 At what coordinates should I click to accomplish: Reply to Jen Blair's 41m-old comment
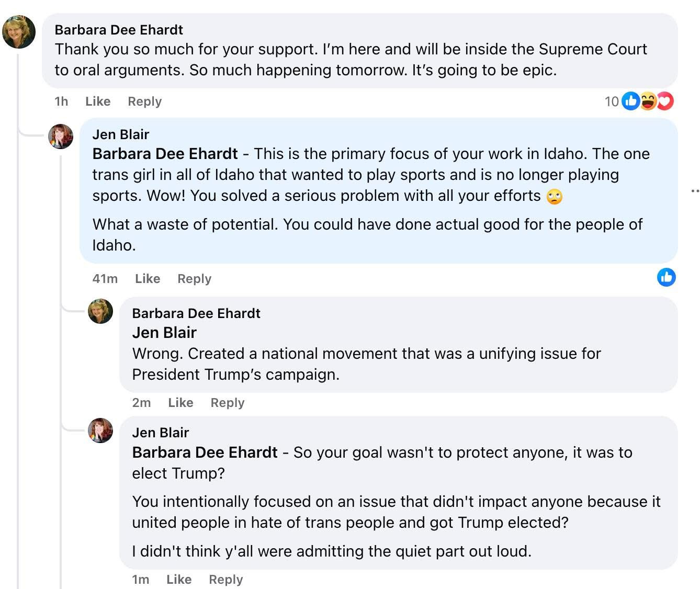tap(194, 279)
